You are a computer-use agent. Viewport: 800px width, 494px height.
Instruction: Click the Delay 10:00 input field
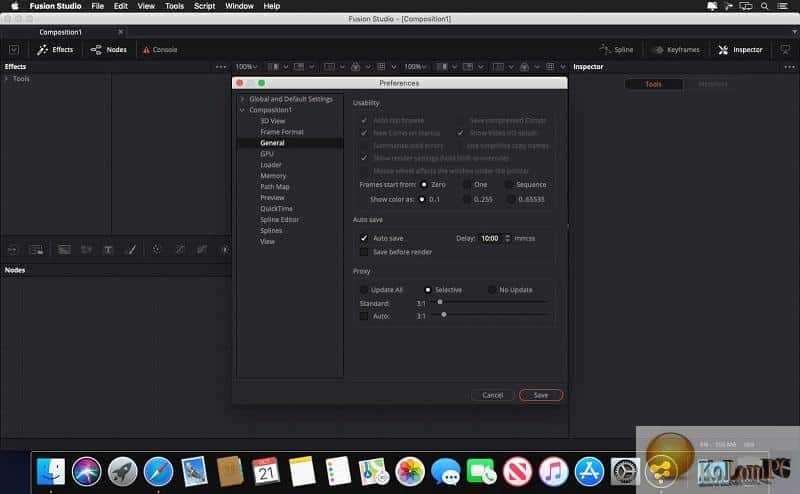[491, 238]
